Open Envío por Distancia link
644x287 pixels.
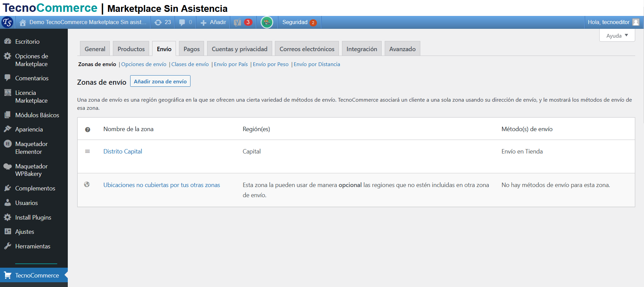click(x=317, y=64)
